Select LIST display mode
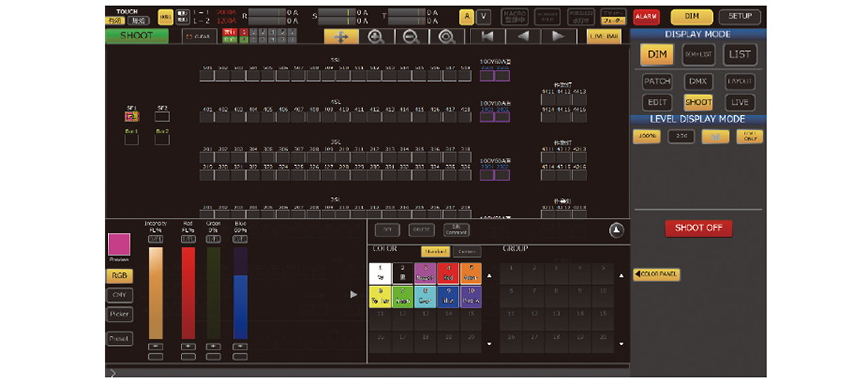 tap(740, 55)
